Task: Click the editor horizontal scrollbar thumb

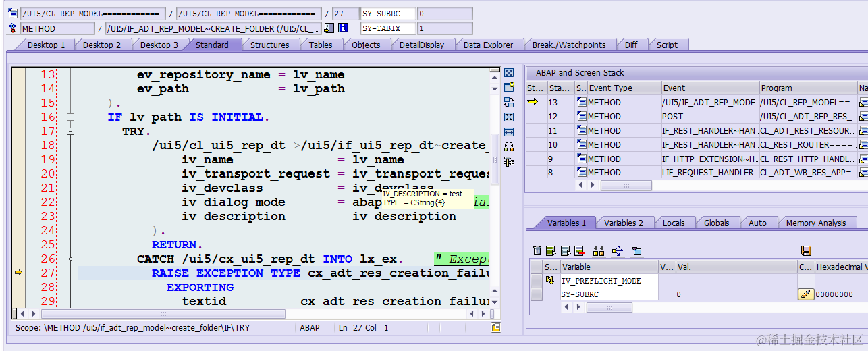Action: pos(163,314)
